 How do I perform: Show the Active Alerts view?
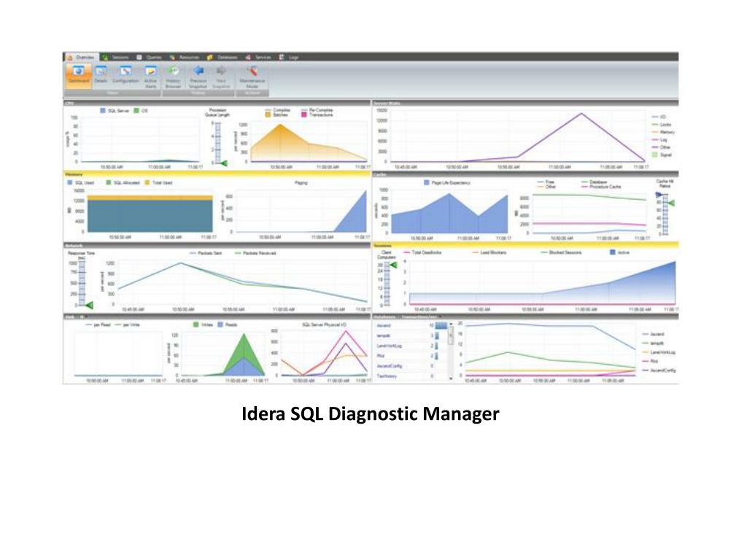[x=150, y=77]
